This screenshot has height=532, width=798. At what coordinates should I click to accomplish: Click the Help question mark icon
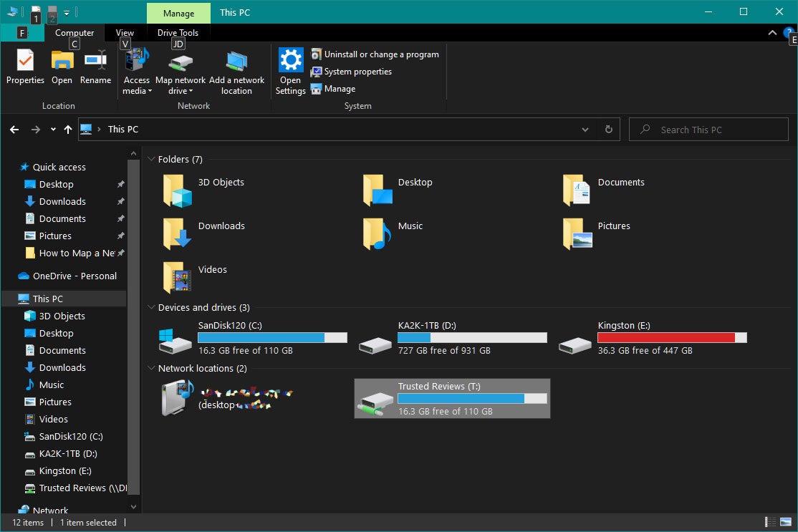[790, 32]
